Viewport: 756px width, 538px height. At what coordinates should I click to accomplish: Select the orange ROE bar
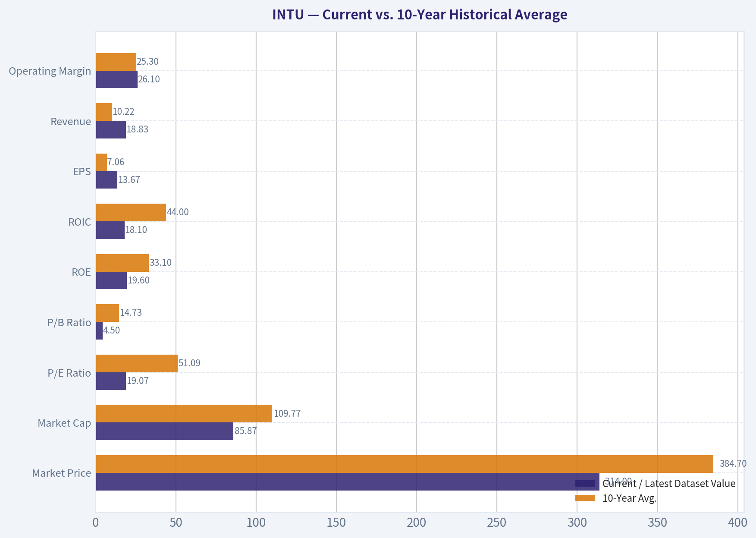point(122,263)
